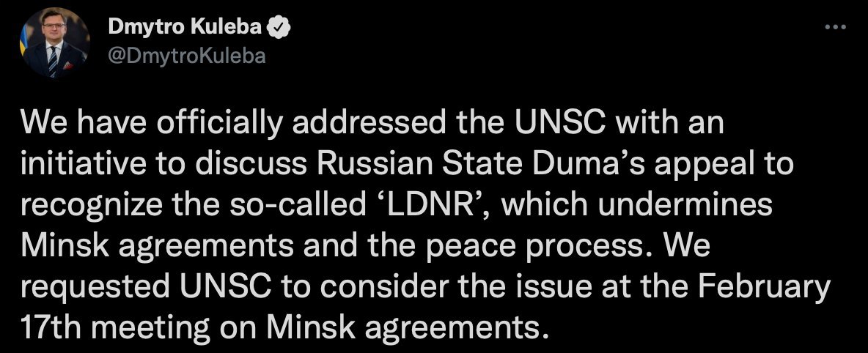Open the three-dot more options menu
868x353 pixels.
click(836, 28)
